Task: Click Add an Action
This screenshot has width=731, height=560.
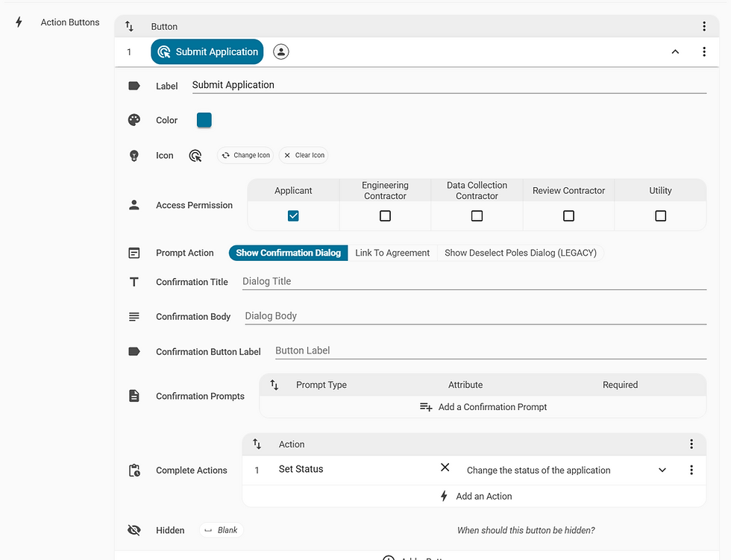Action: click(476, 496)
